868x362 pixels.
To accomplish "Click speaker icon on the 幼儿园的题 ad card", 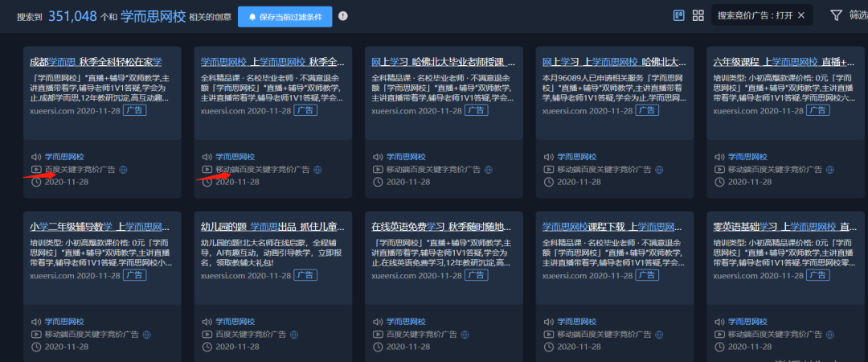I will [x=207, y=322].
